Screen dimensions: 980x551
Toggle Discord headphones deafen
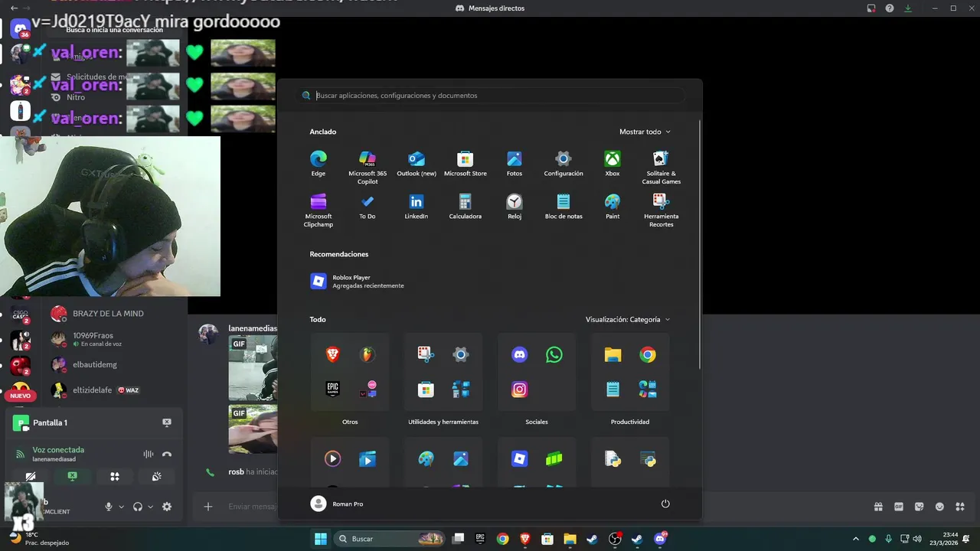pos(138,507)
